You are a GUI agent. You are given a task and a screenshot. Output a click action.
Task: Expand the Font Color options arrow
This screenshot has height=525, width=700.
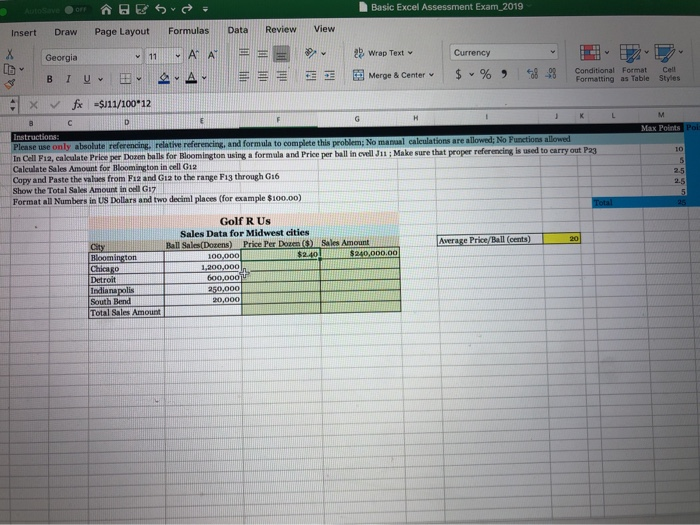click(x=204, y=78)
